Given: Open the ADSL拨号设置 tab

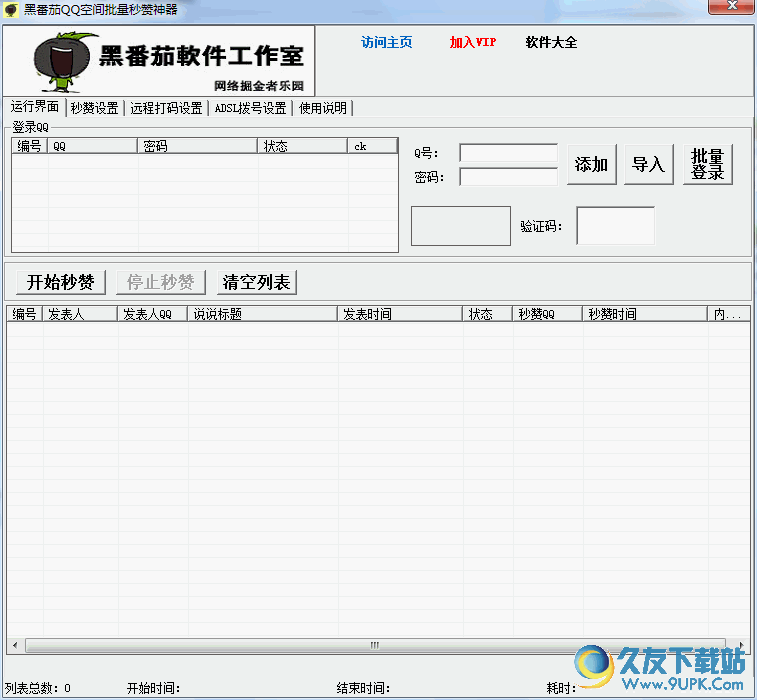Looking at the screenshot, I should pos(251,108).
